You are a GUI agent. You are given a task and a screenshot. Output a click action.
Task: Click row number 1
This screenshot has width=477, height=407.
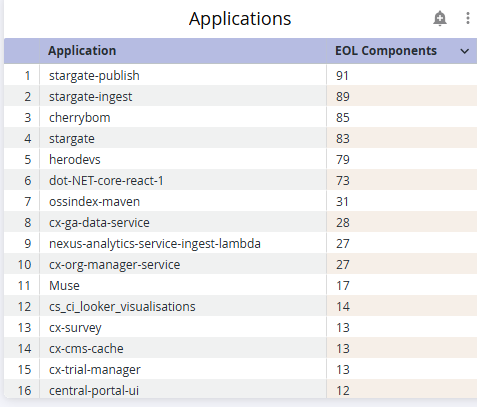click(x=27, y=76)
